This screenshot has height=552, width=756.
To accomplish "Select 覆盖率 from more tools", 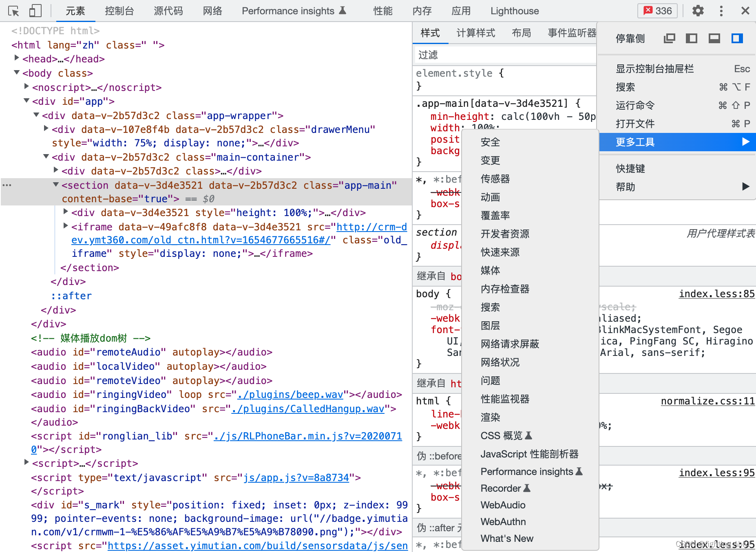I will pyautogui.click(x=530, y=216).
